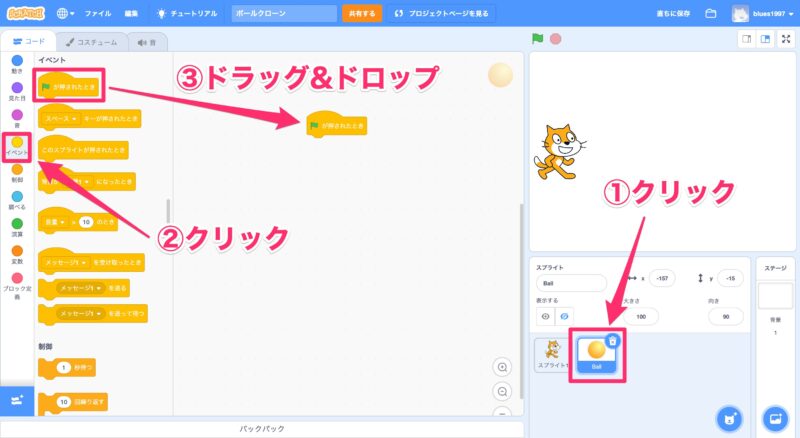Image resolution: width=800 pixels, height=438 pixels.
Task: Zoom out on the code workspace
Action: pyautogui.click(x=503, y=391)
